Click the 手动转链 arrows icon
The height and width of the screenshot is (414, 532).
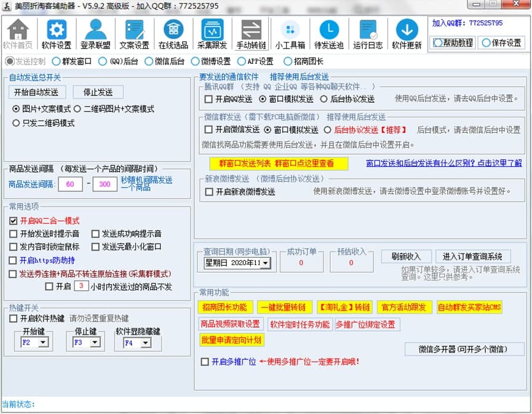coord(251,31)
